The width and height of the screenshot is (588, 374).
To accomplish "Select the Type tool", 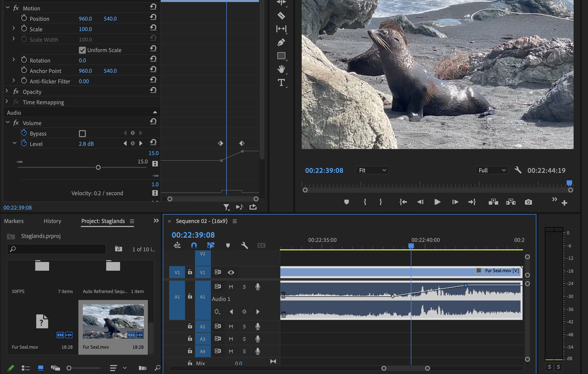I will (281, 82).
